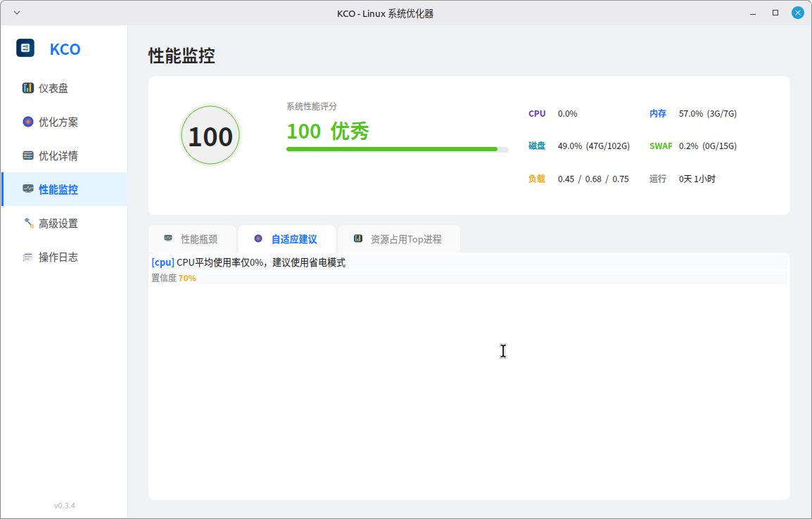
Task: Switch to the 性能瓶颈 tab
Action: (192, 239)
